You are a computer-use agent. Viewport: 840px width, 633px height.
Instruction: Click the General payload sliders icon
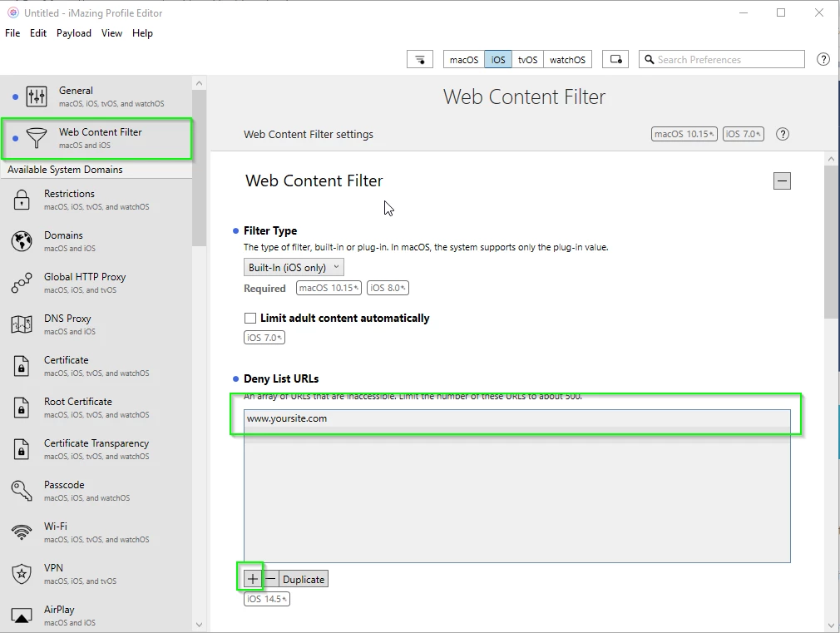tap(37, 96)
